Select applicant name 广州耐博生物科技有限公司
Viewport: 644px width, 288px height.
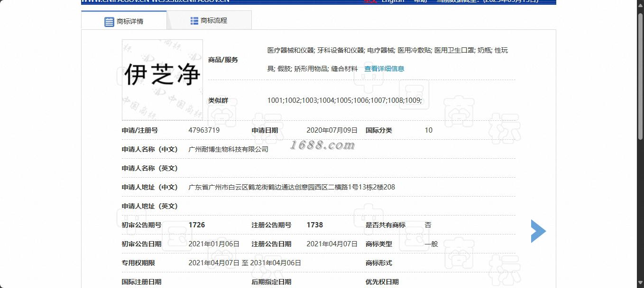229,149
